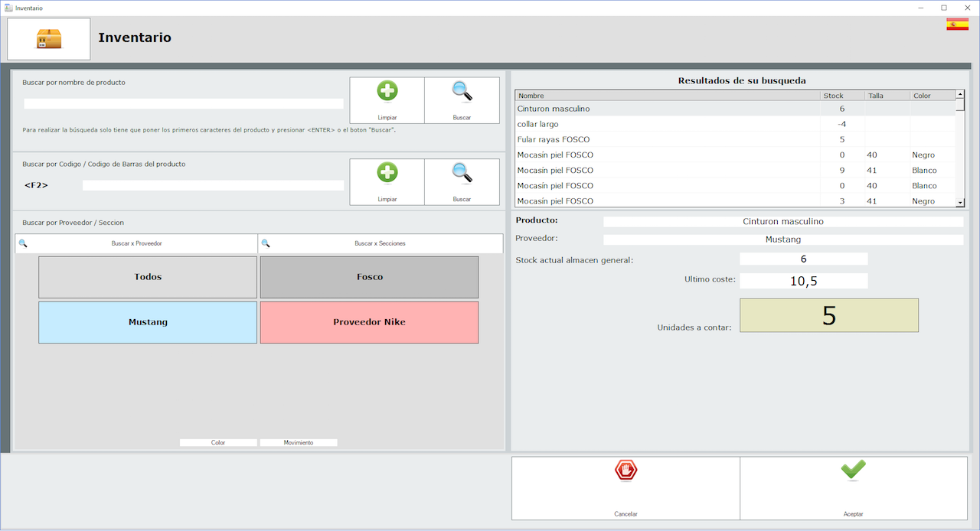Clear the barcode search field with Limpiar

coord(387,181)
